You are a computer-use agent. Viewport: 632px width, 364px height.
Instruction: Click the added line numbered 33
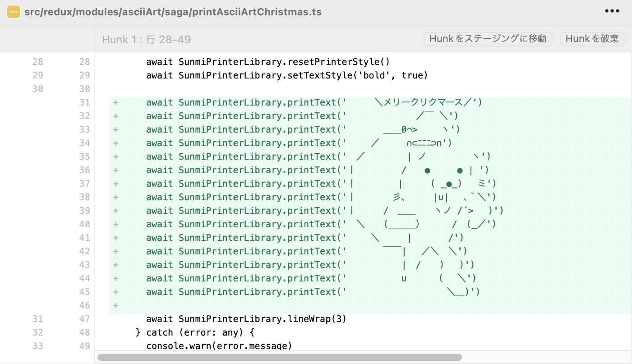tap(370, 129)
